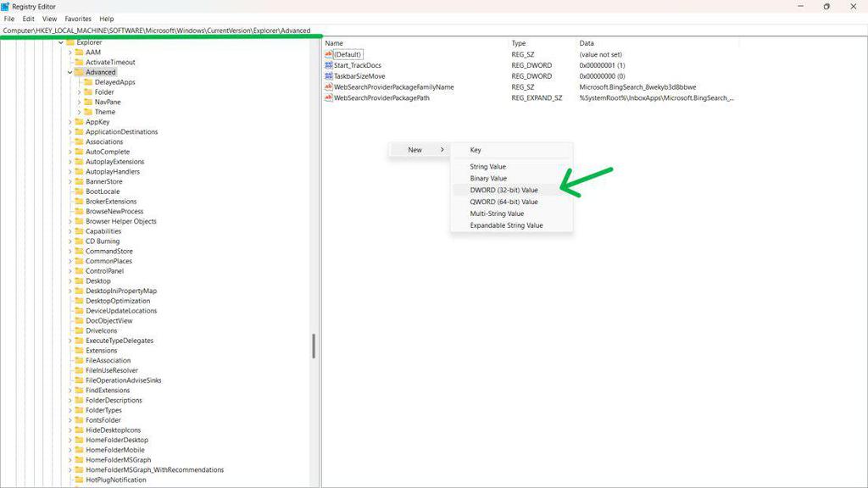
Task: Collapse the Explorer key
Action: click(61, 42)
